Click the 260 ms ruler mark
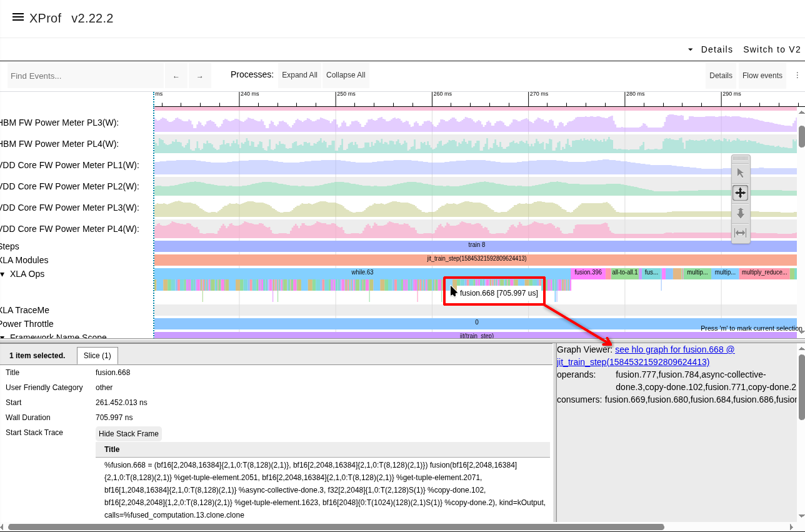Screen dimensions: 805x532 (442, 94)
